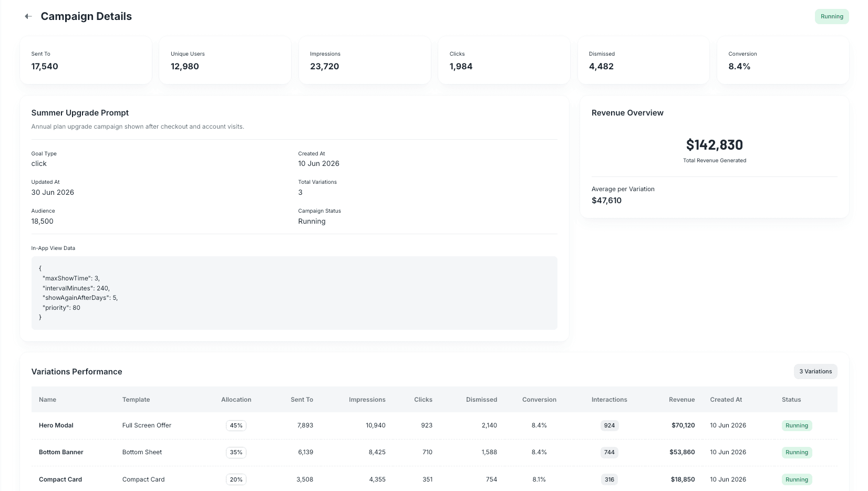The height and width of the screenshot is (491, 868).
Task: Click the 20% allocation badge
Action: click(x=236, y=479)
